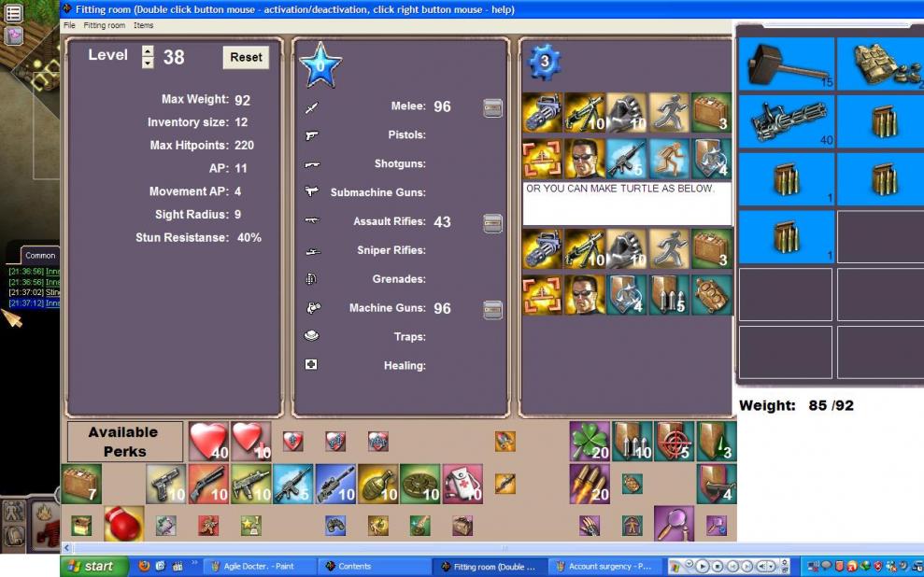This screenshot has width=924, height=577.
Task: Select the four-leaf clover perk
Action: (590, 441)
